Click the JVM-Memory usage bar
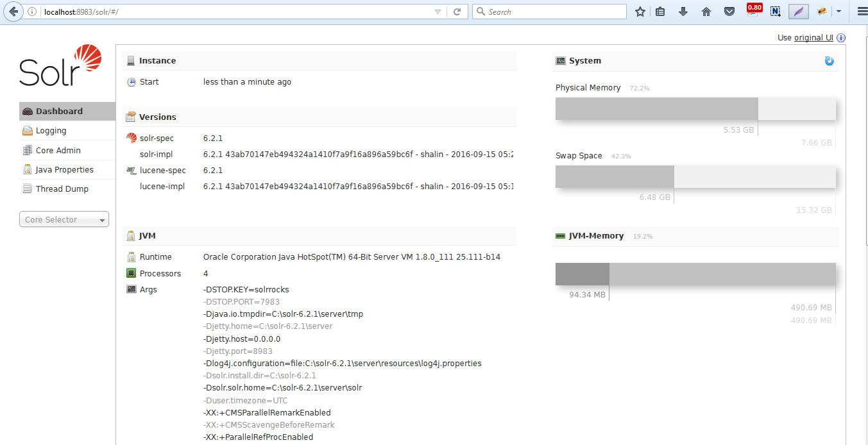The height and width of the screenshot is (445, 868). tap(695, 274)
